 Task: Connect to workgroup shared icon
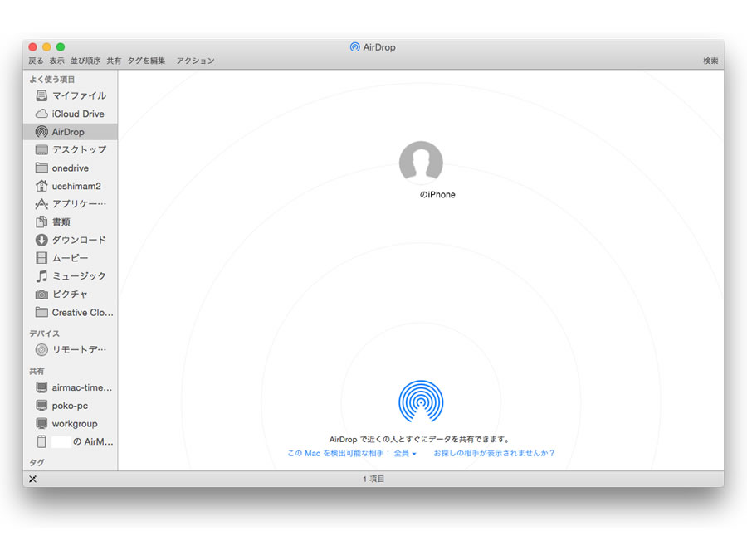pos(42,424)
